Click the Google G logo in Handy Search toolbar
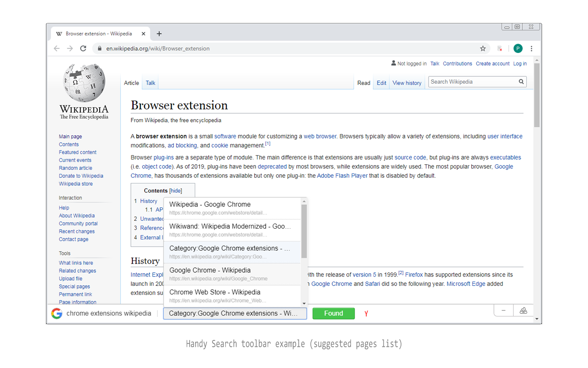 57,313
